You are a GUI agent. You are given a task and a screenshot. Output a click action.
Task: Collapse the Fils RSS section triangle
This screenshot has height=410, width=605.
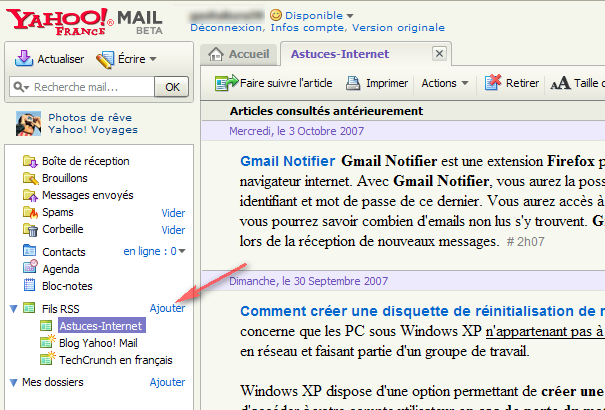(x=14, y=309)
